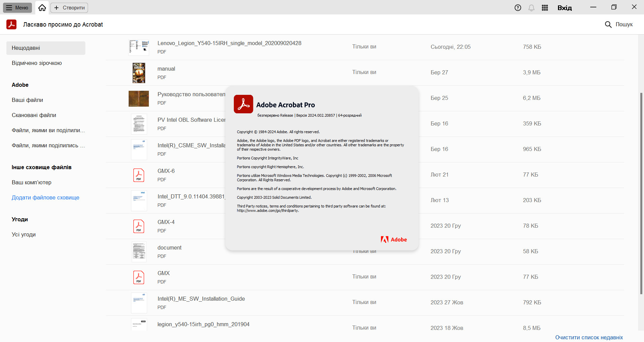This screenshot has width=644, height=342.
Task: Open the Меню hamburger menu
Action: click(x=17, y=8)
